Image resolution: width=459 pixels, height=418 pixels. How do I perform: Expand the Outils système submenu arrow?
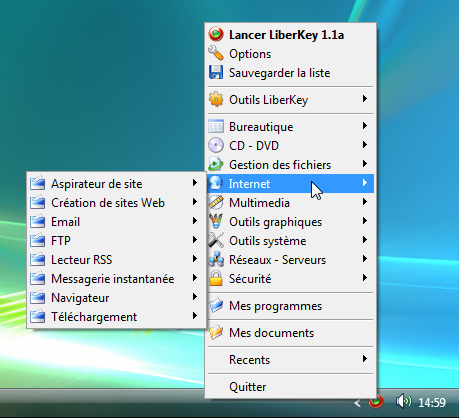365,240
